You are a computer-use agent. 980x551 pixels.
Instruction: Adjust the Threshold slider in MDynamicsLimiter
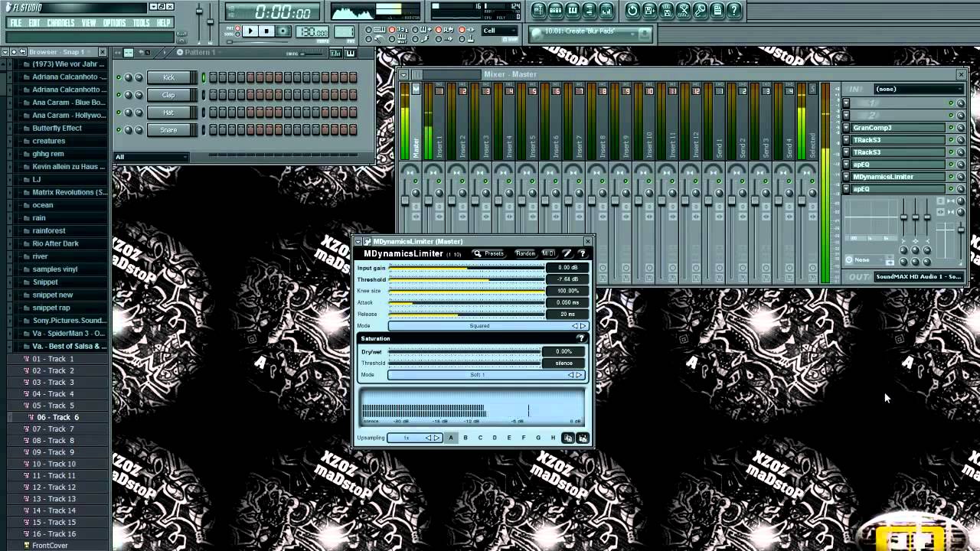point(466,279)
